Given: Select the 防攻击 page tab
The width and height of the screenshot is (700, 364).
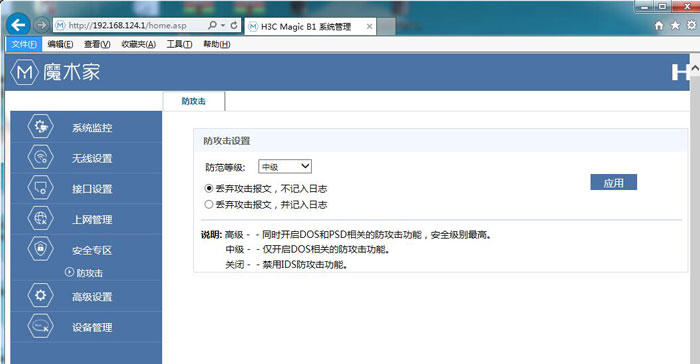Looking at the screenshot, I should (194, 101).
